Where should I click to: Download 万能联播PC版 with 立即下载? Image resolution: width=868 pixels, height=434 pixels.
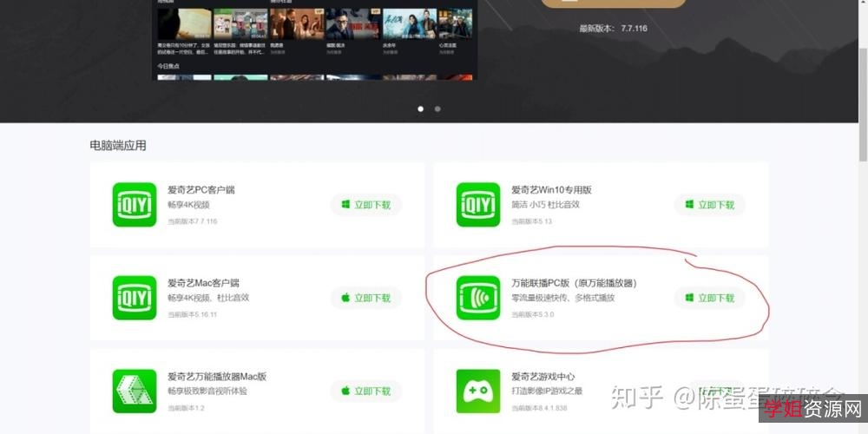(710, 298)
